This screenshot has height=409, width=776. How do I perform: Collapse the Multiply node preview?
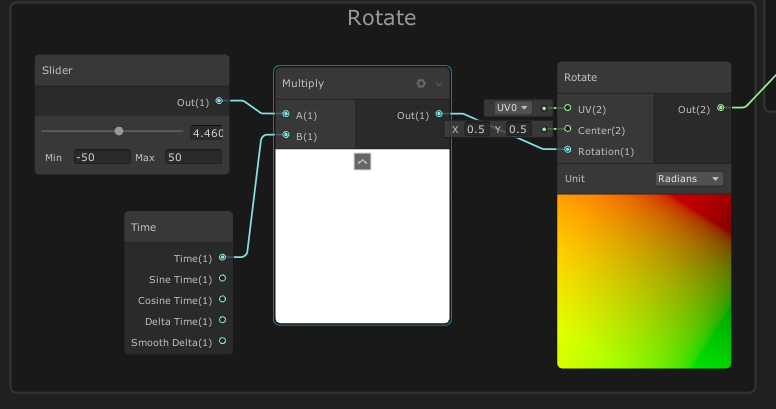point(362,160)
